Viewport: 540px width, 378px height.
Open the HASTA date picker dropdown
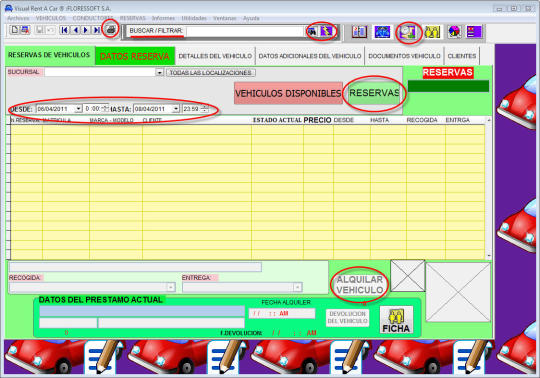tap(176, 109)
